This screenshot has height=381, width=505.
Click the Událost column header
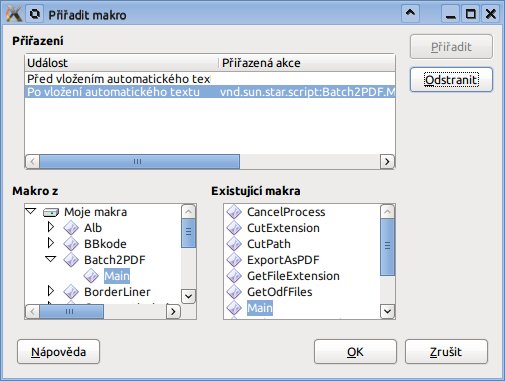tap(122, 63)
